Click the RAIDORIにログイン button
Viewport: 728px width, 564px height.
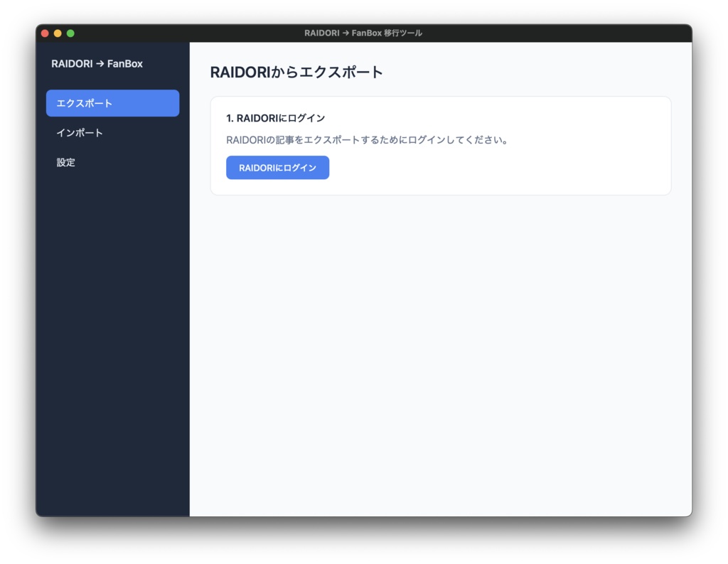(x=277, y=167)
